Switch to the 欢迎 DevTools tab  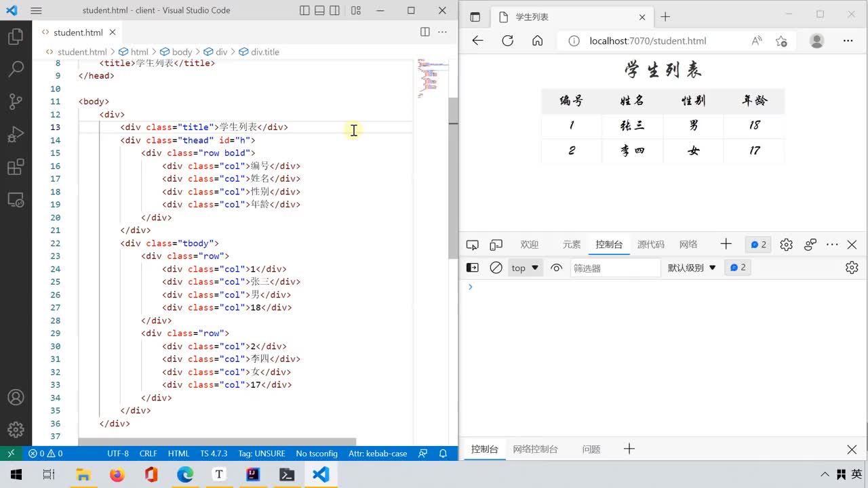(x=530, y=245)
